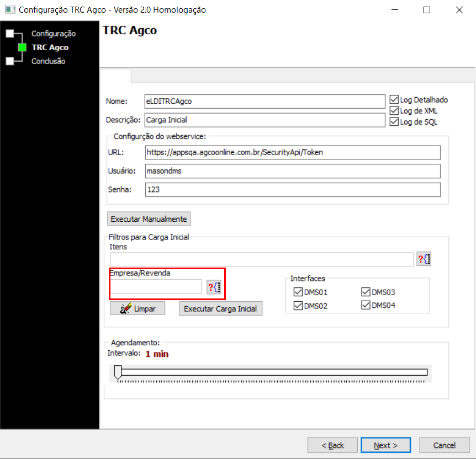Toggle the Log de XML checkbox

pyautogui.click(x=394, y=110)
